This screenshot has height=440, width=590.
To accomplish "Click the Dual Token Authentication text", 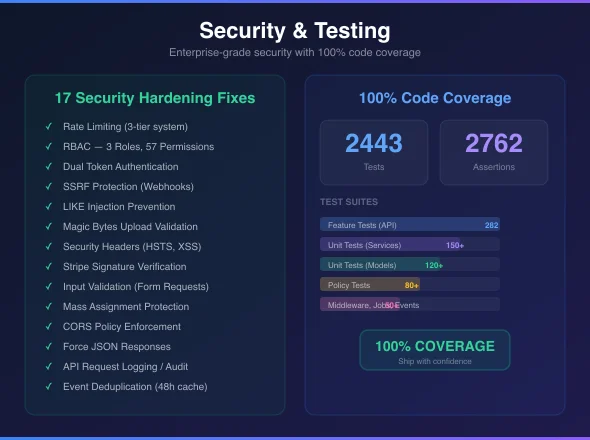I will point(121,166).
